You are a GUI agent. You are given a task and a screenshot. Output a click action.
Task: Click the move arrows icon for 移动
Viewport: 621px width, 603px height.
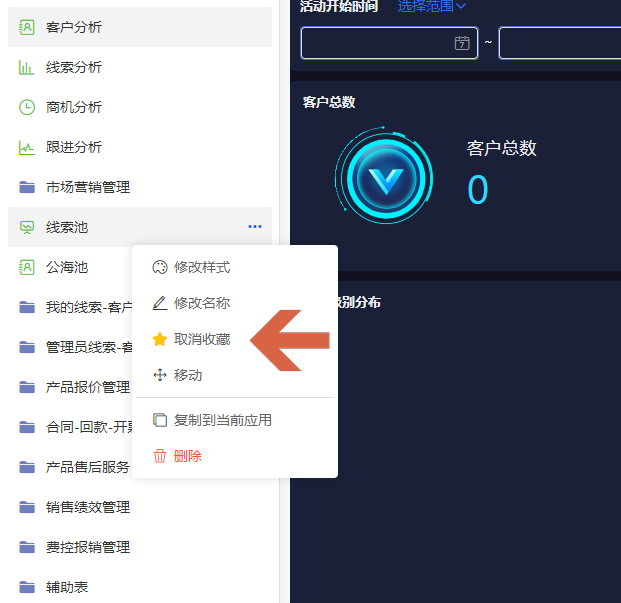pos(160,375)
